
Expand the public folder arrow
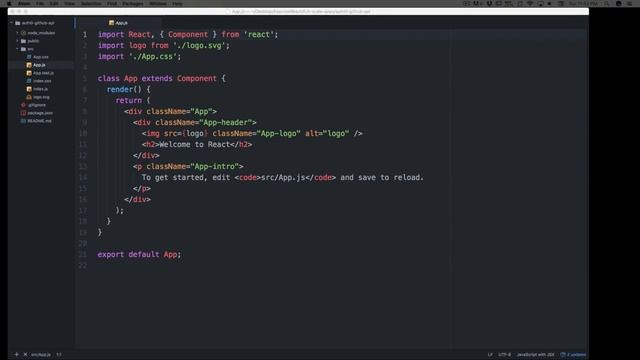coord(17,41)
